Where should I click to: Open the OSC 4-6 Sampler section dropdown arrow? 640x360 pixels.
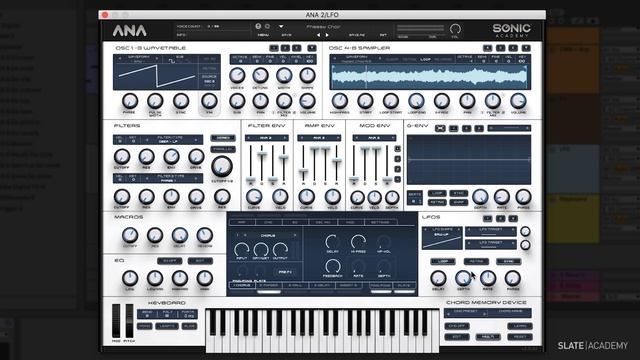526,48
